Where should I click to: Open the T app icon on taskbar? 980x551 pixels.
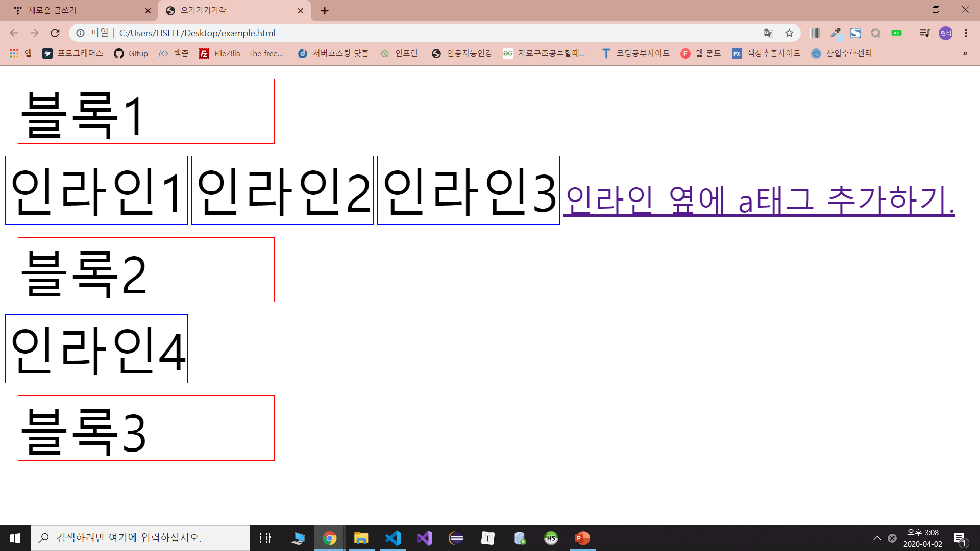point(488,538)
